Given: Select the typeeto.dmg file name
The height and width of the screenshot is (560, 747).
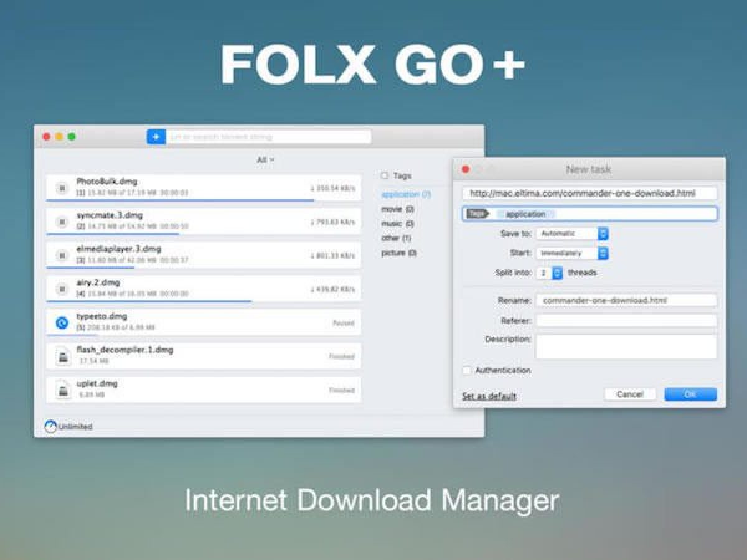Looking at the screenshot, I should coord(101,316).
